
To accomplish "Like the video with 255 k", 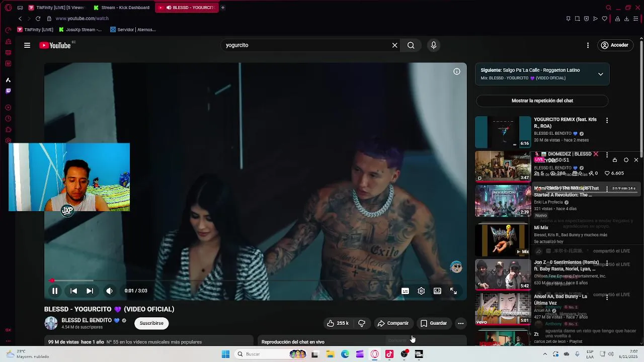I will 338,323.
